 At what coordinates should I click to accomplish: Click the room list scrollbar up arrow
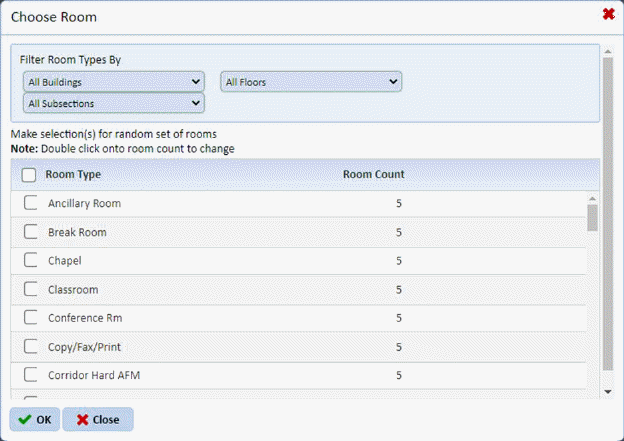592,197
